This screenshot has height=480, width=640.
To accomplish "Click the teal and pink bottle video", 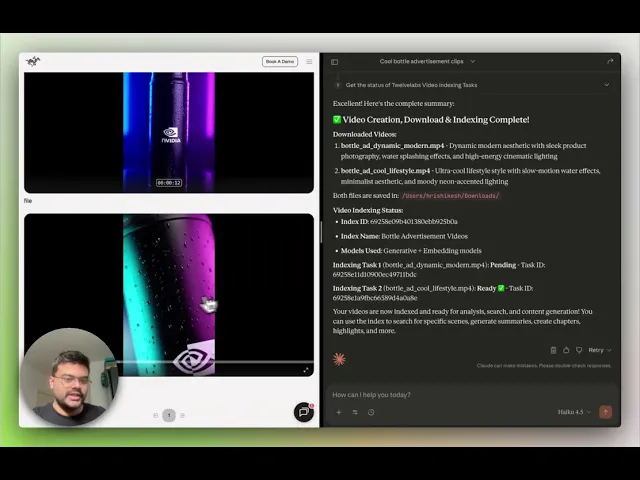I will (169, 294).
